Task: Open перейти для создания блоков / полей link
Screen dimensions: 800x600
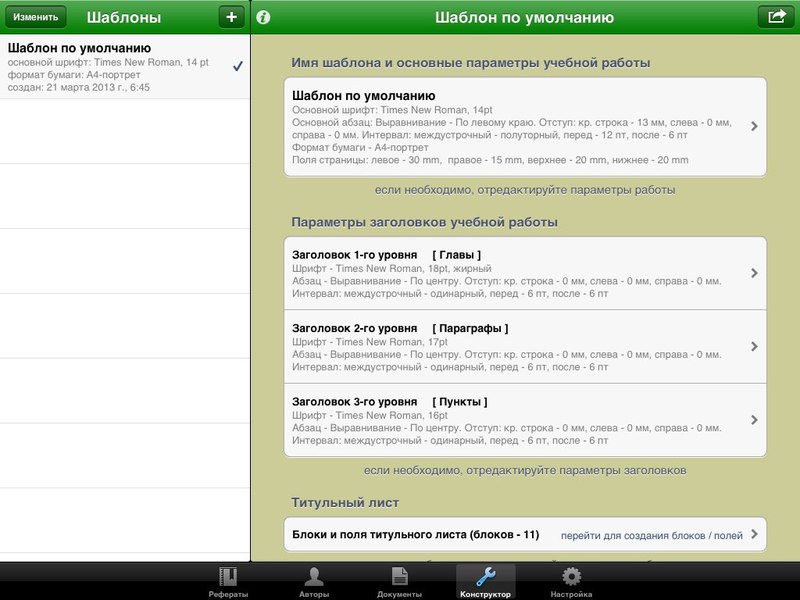Action: click(x=656, y=537)
